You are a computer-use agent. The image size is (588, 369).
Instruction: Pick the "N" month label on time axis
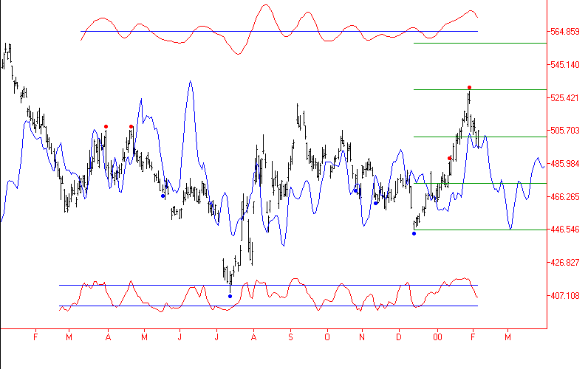click(362, 337)
